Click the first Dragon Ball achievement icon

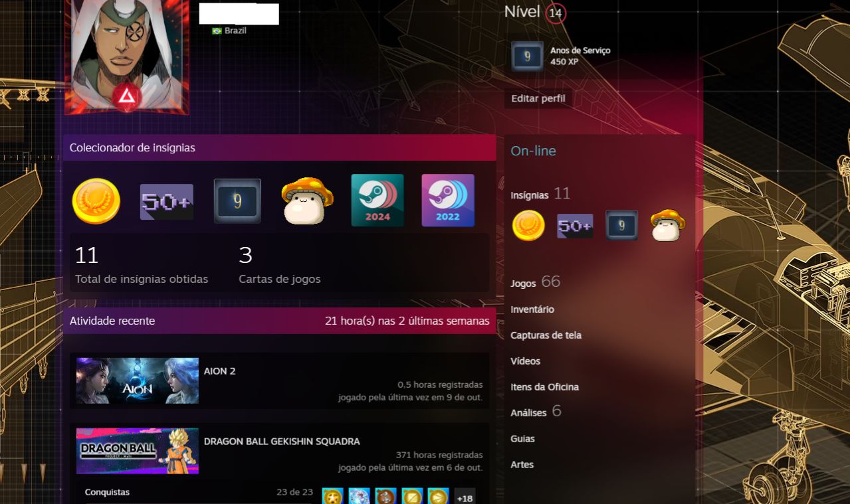(332, 497)
